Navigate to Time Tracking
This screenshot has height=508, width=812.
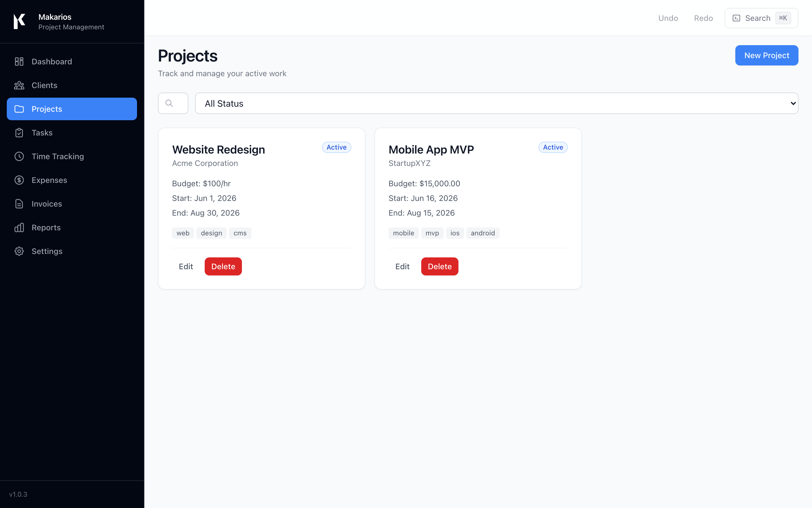pyautogui.click(x=72, y=156)
